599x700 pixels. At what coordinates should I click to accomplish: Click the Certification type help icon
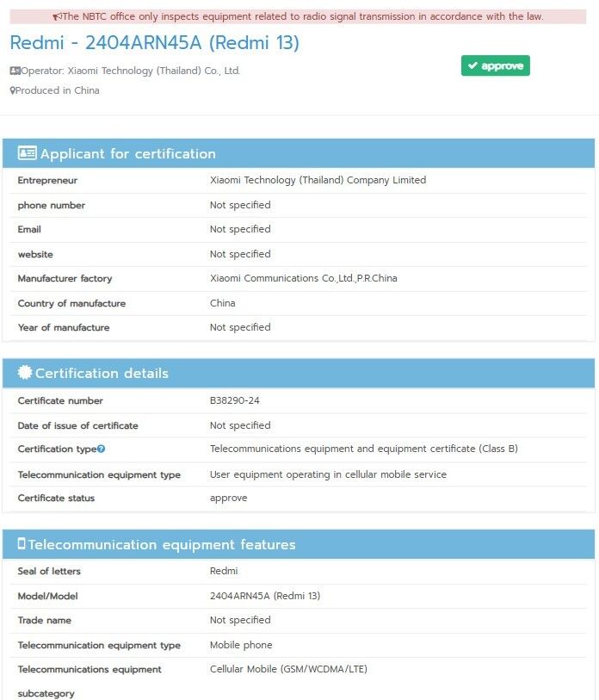pos(101,449)
